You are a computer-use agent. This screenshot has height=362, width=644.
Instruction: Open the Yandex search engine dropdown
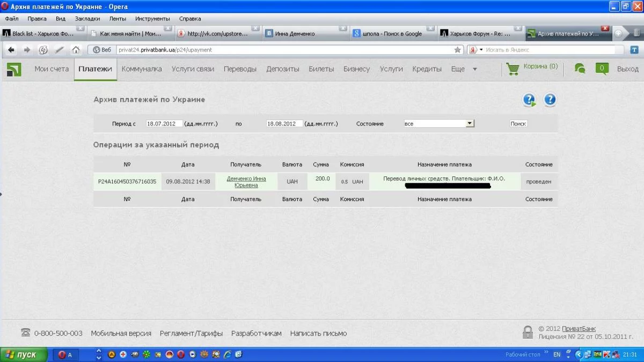coord(475,50)
